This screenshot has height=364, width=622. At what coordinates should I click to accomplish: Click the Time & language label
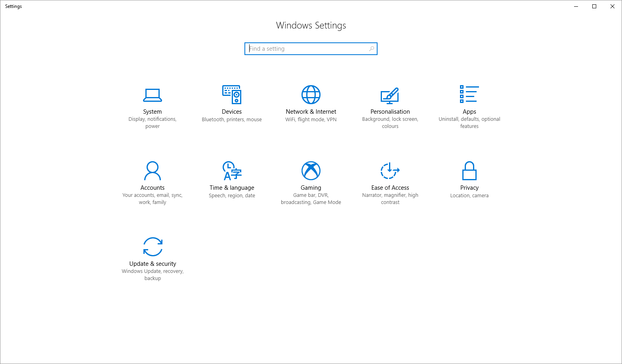click(232, 188)
